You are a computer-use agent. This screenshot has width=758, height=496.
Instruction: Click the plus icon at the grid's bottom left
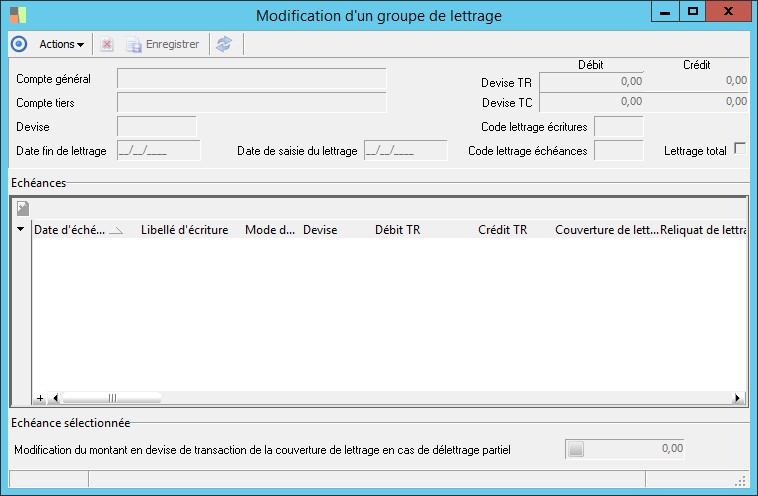tap(40, 397)
